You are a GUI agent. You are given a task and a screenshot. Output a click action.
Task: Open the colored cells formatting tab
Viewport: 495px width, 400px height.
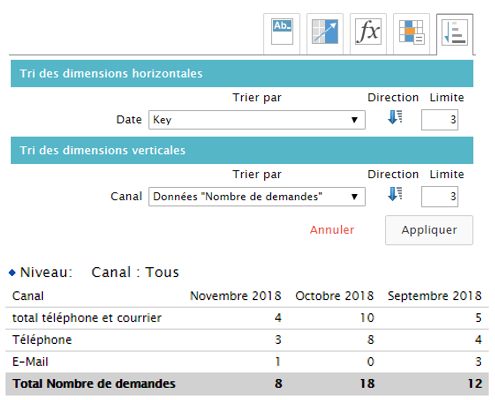pos(411,32)
